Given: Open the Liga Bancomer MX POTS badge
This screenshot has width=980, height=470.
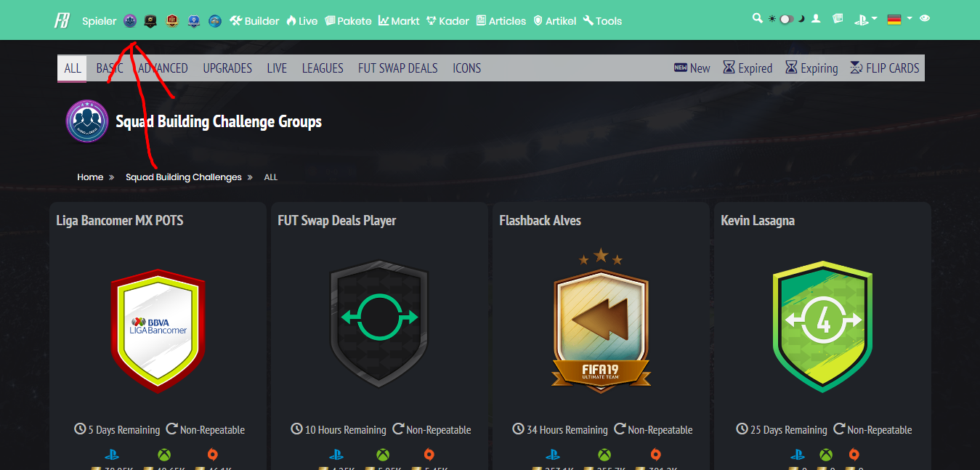Looking at the screenshot, I should tap(158, 330).
